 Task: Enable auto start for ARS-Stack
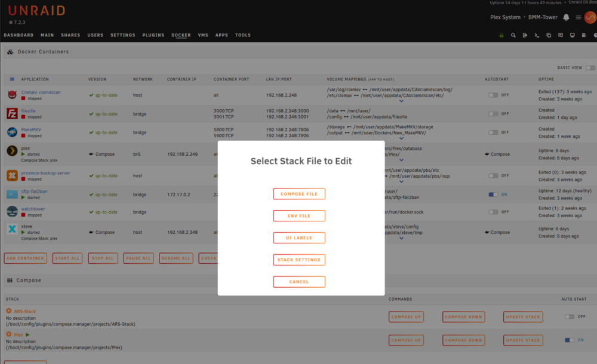coord(569,316)
